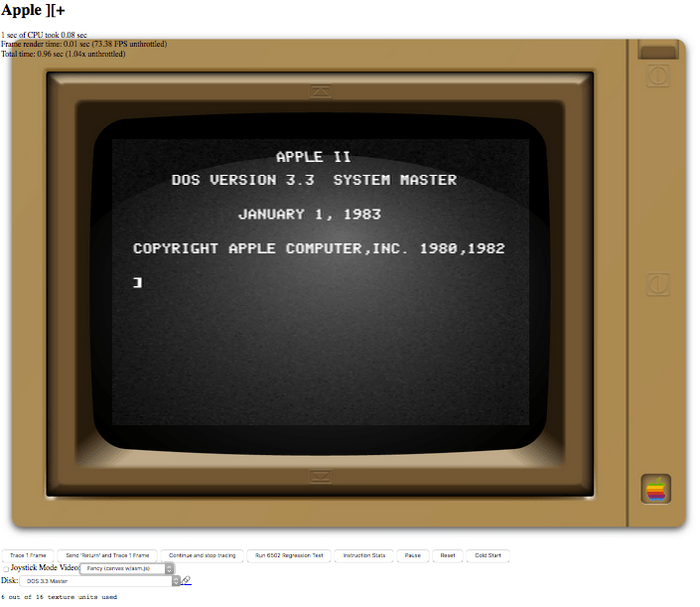Click the middle brightness knob on monitor

tap(656, 285)
